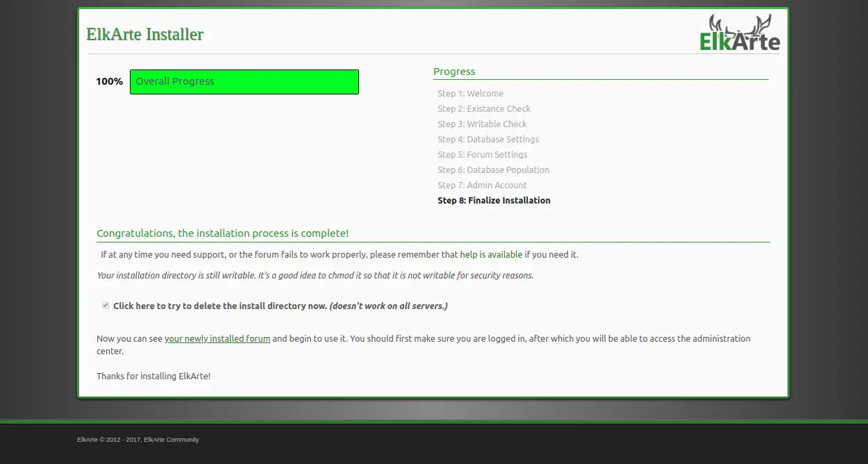
Task: Toggle the delete install directory checkbox
Action: (x=106, y=305)
